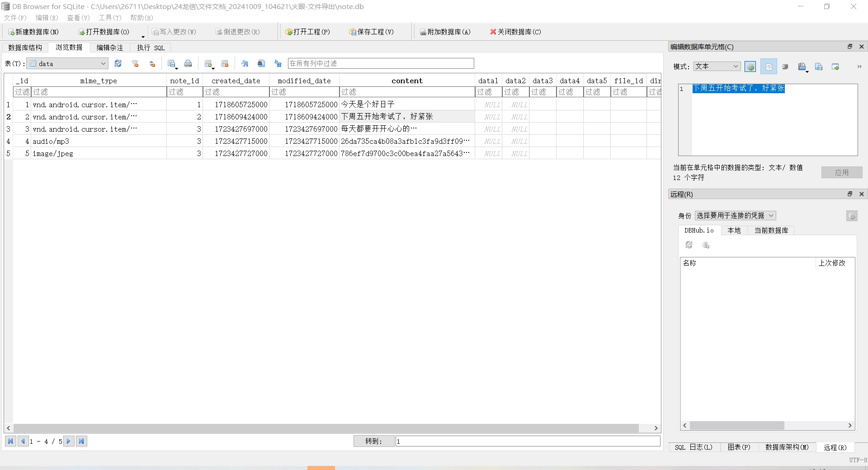Viewport: 868px width, 470px height.
Task: Sort by the created_date column header
Action: click(236, 81)
